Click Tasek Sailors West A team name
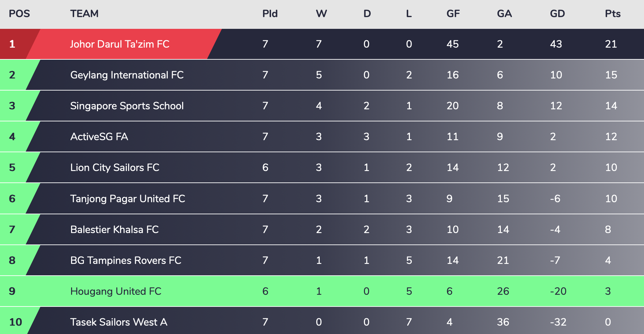This screenshot has width=644, height=334. point(119,322)
